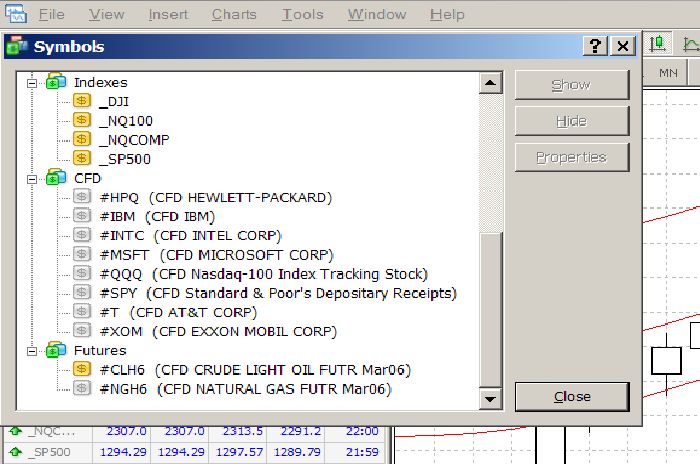Viewport: 700px width, 464px height.
Task: Open the View menu
Action: pyautogui.click(x=106, y=14)
